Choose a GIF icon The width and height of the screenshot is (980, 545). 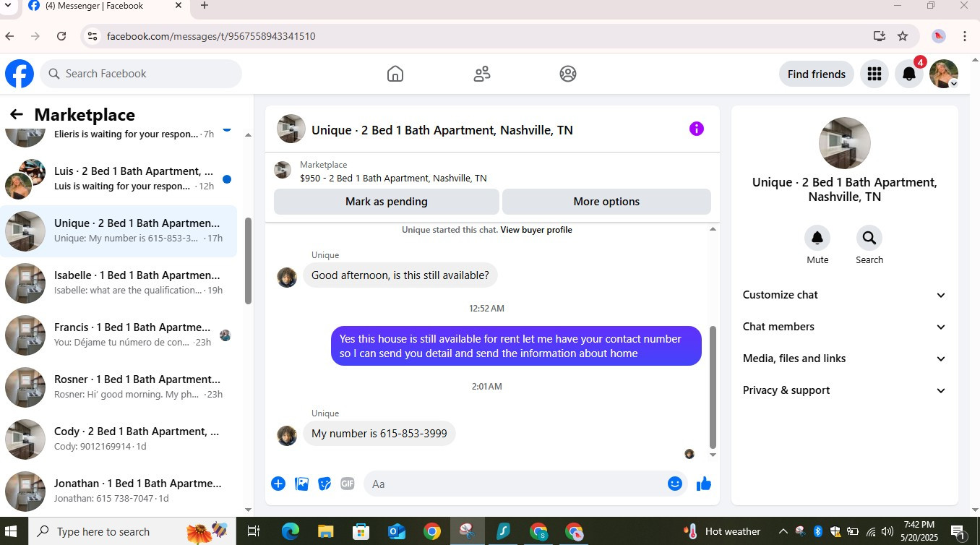pos(348,484)
